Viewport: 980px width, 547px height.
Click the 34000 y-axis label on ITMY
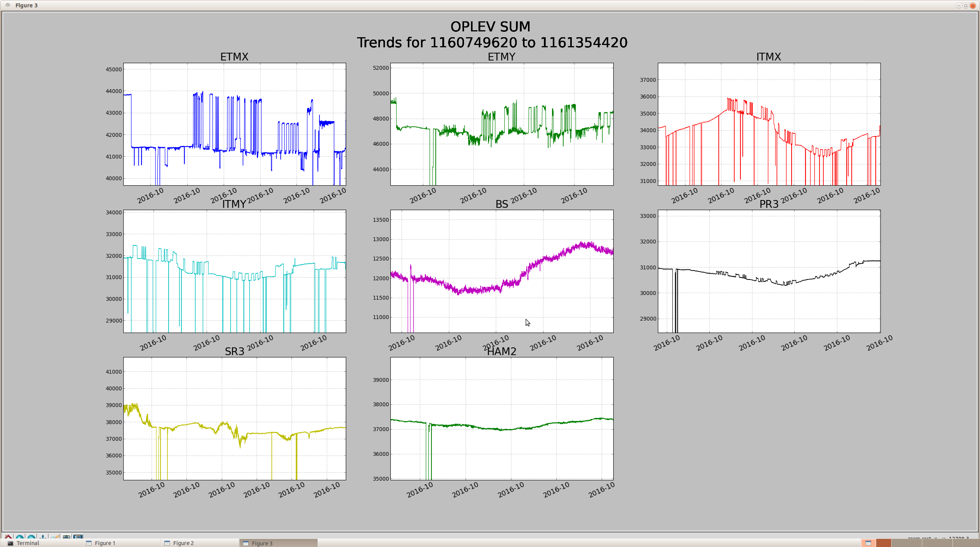coord(114,212)
